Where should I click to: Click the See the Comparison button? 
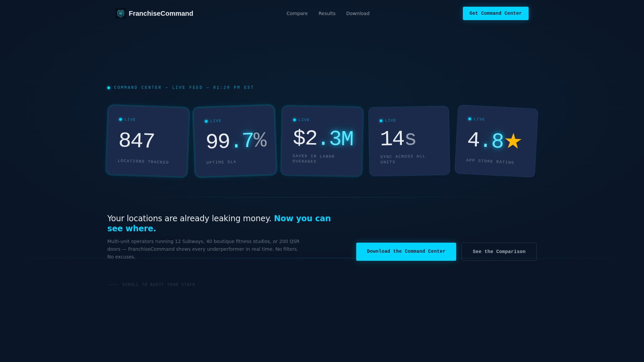(499, 252)
